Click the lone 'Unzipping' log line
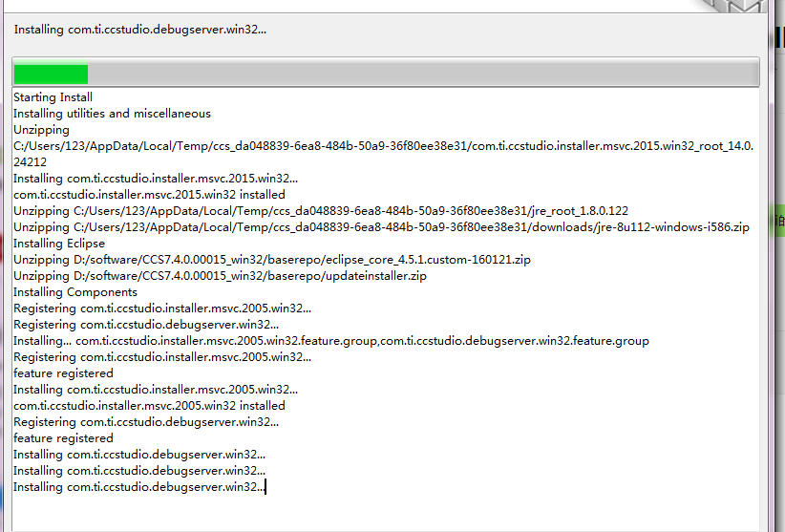 [42, 130]
